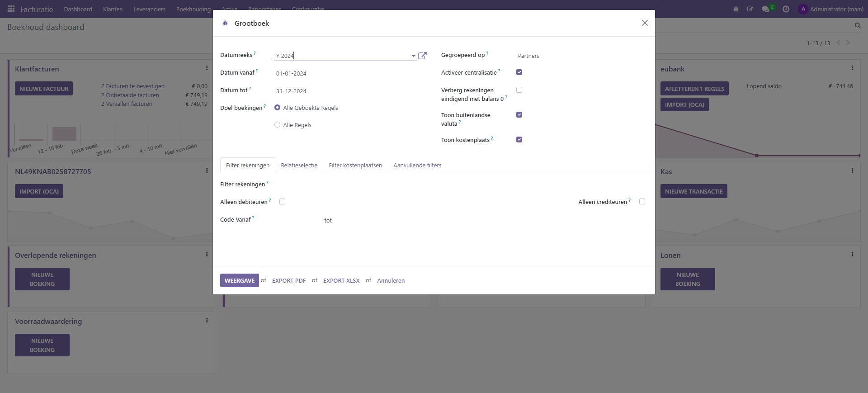Open the Klantfacturen card kebab menu
The image size is (868, 393).
point(207,68)
